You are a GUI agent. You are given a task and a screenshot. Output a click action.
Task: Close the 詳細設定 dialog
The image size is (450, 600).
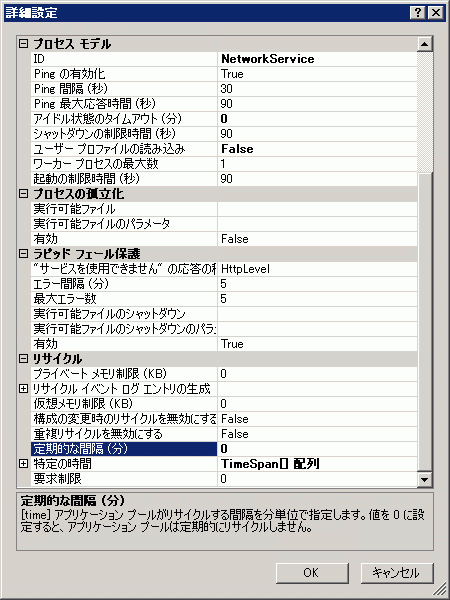[436, 13]
